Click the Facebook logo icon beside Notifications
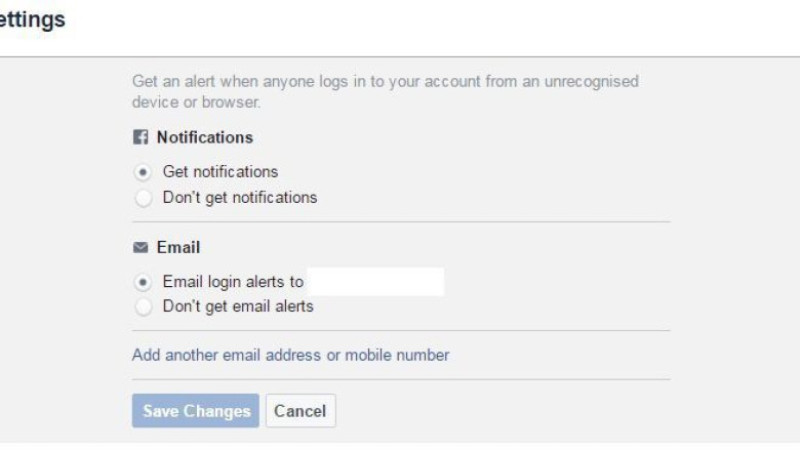The width and height of the screenshot is (800, 451). tap(140, 137)
